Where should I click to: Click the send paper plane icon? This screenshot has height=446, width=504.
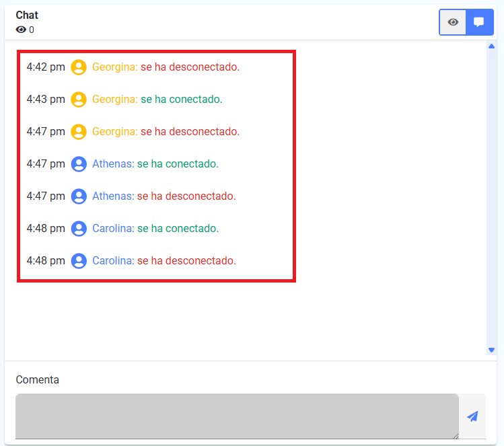pyautogui.click(x=472, y=416)
